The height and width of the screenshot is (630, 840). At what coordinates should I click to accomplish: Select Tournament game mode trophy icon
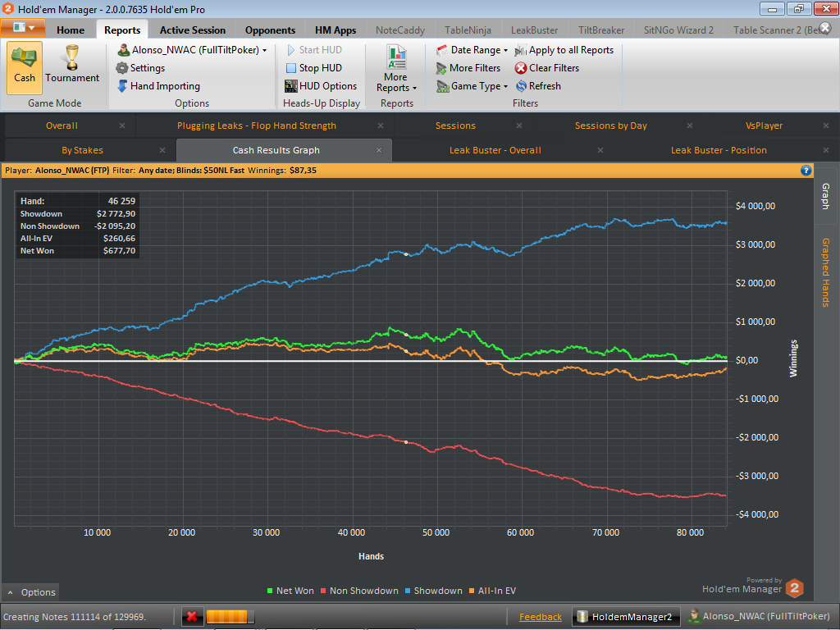coord(72,58)
